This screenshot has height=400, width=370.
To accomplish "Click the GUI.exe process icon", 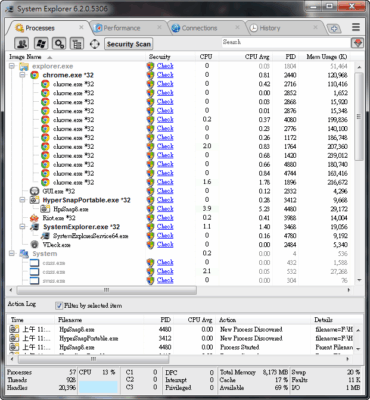I will click(x=35, y=191).
